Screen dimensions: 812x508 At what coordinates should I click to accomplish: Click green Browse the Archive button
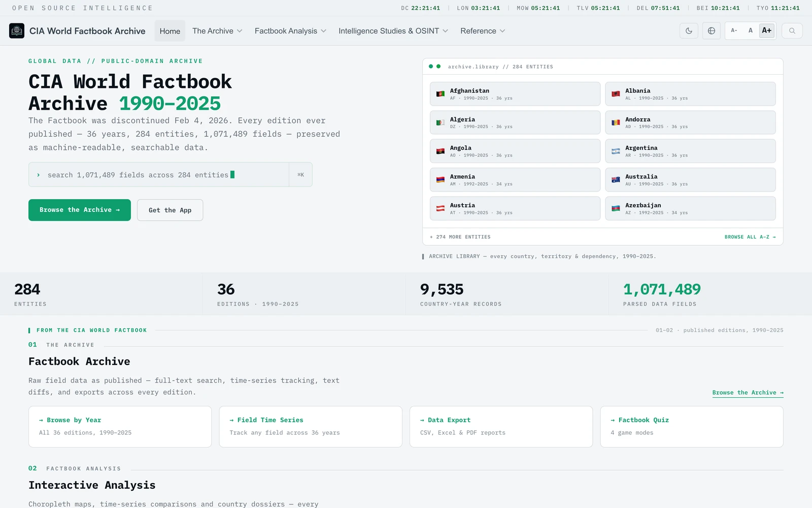pos(80,210)
